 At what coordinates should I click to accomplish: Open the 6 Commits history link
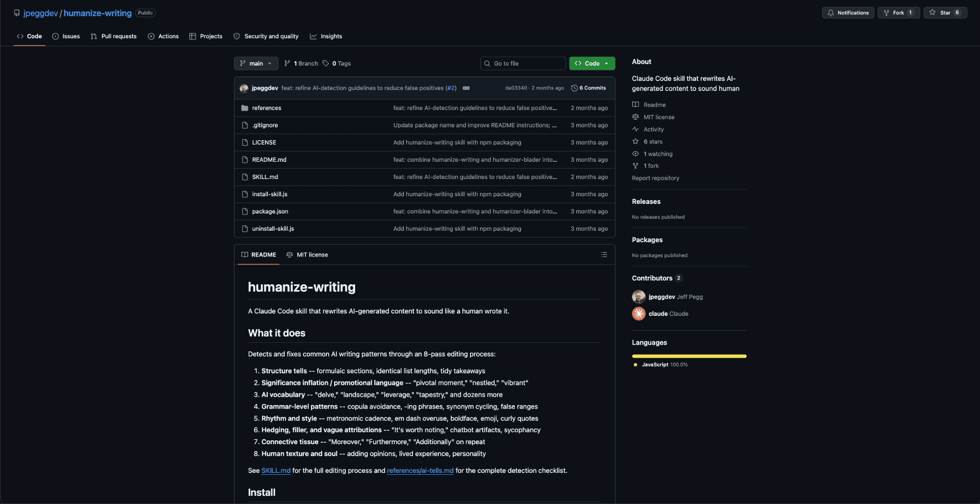[588, 88]
